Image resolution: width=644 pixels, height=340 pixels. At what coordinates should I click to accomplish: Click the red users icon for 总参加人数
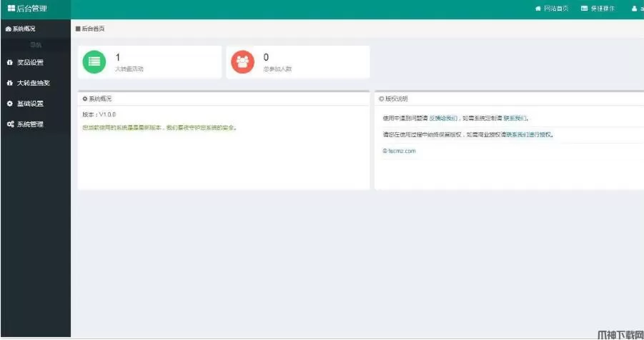coord(242,62)
